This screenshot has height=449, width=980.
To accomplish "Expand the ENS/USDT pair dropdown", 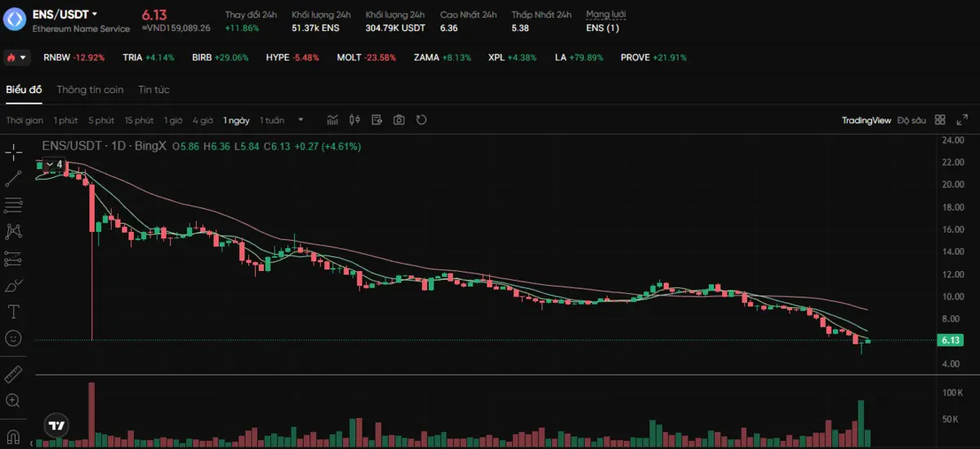I will [x=95, y=14].
